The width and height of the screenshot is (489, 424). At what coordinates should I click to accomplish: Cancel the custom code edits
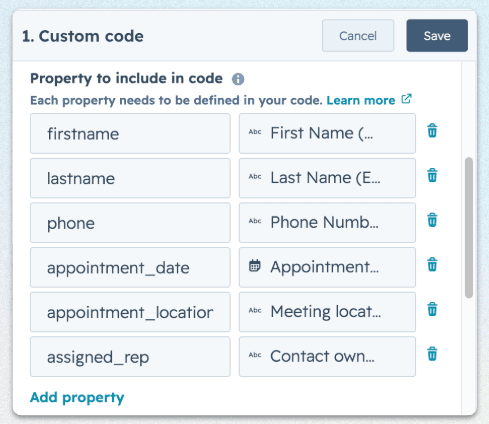(358, 36)
